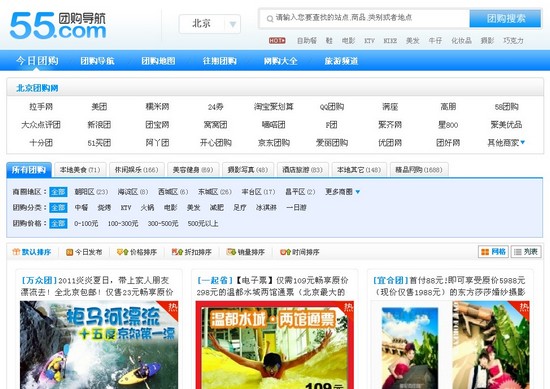Open 糯米网 merchant link
Viewport: 550px width, 389px height.
[x=157, y=107]
